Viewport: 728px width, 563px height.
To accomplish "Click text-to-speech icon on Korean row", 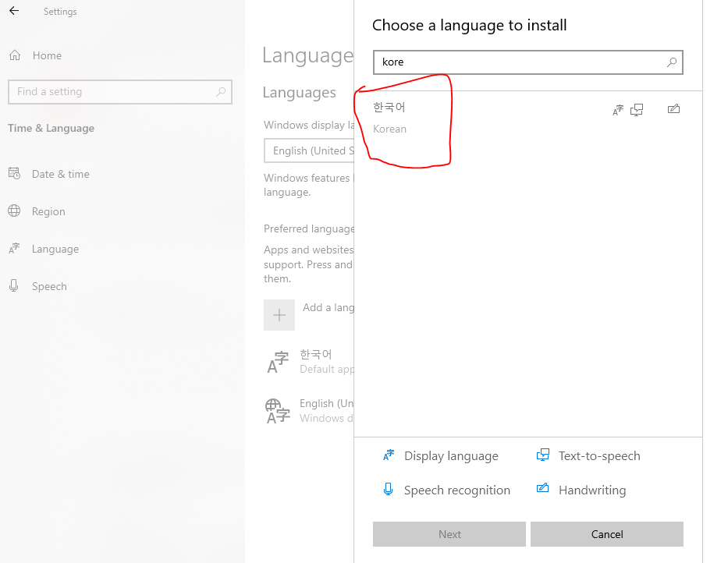I will tap(637, 110).
